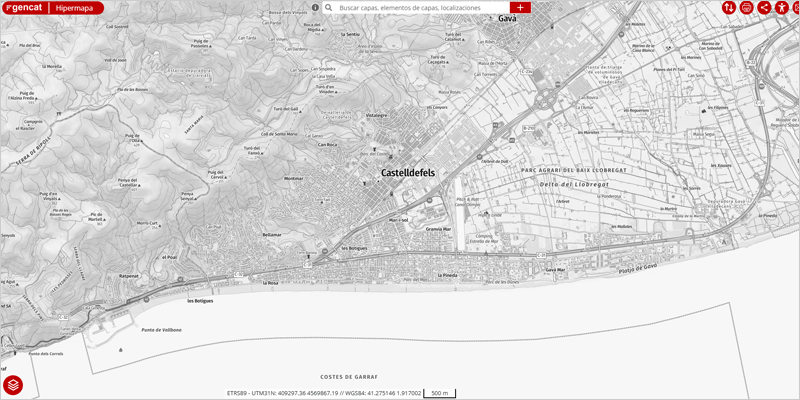Click the info icon beside search
This screenshot has height=400, width=800.
(x=315, y=7)
